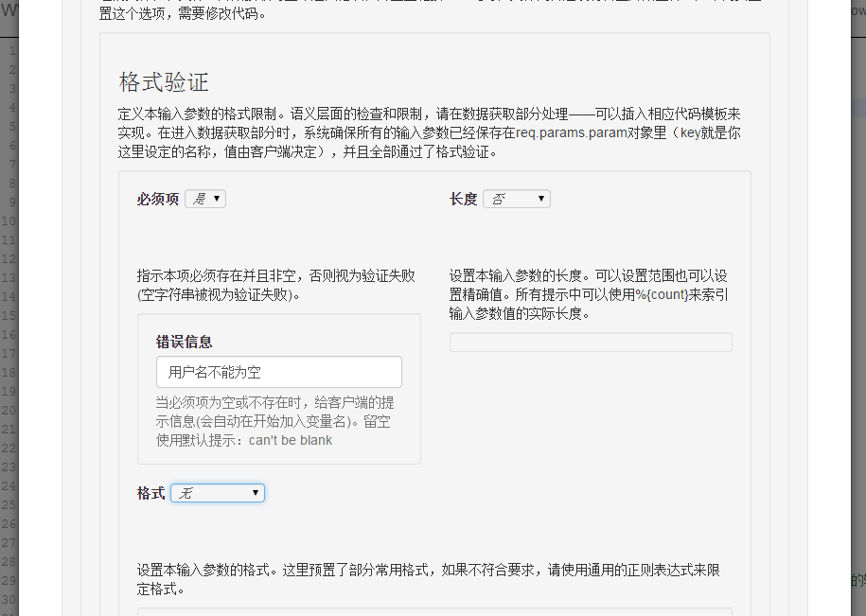Click the 格式验证 section heading
The width and height of the screenshot is (866, 616).
(x=164, y=82)
